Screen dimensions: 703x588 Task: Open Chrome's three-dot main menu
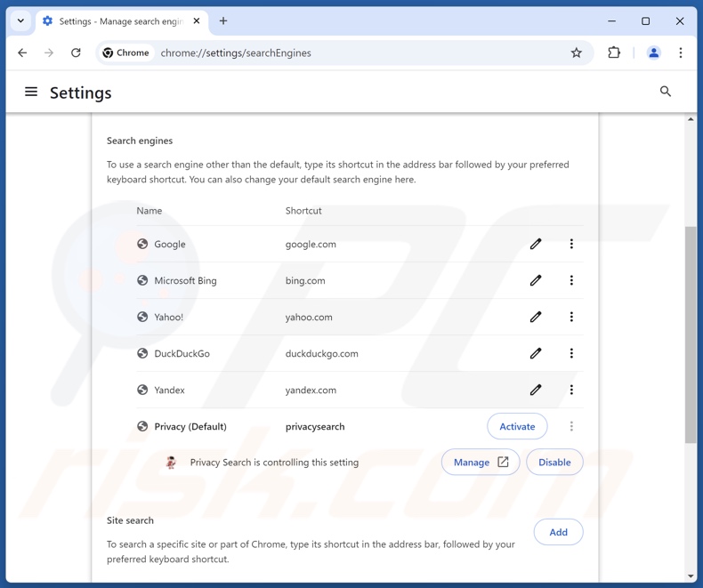[x=681, y=53]
